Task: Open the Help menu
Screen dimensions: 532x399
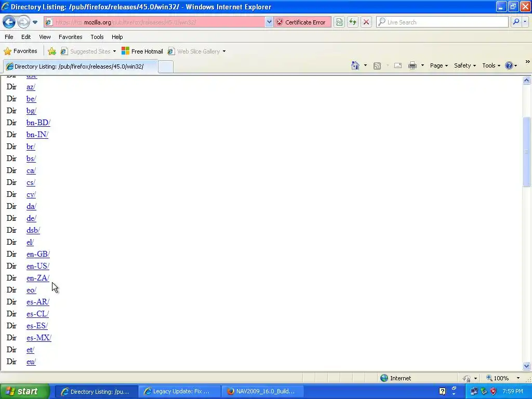Action: tap(117, 37)
